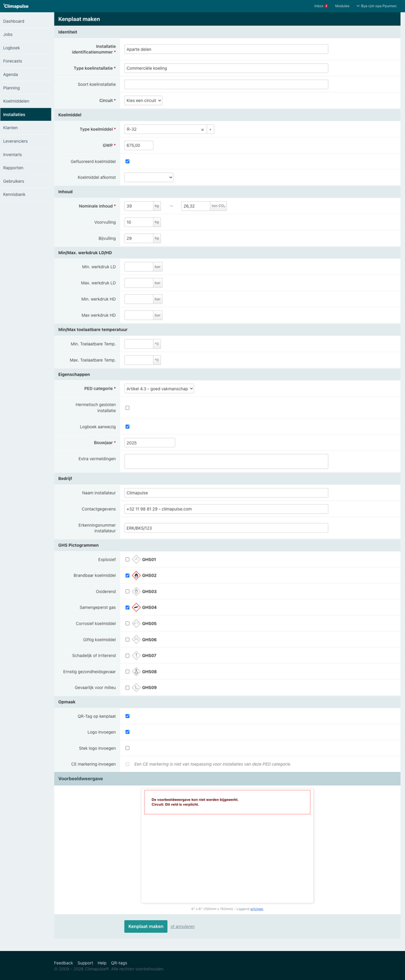Click the GHS07 exclamation pictogram icon

click(136, 656)
